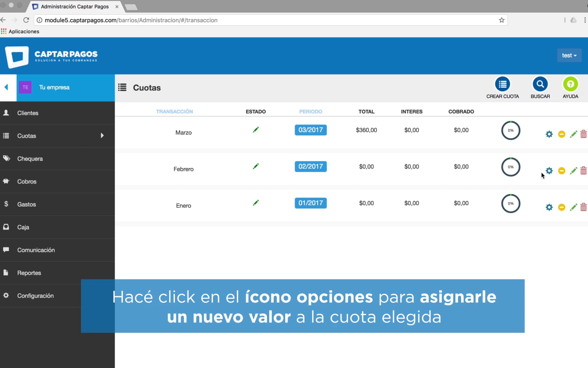This screenshot has width=588, height=368.
Task: Click the red trash icon for Marzo
Action: 583,134
